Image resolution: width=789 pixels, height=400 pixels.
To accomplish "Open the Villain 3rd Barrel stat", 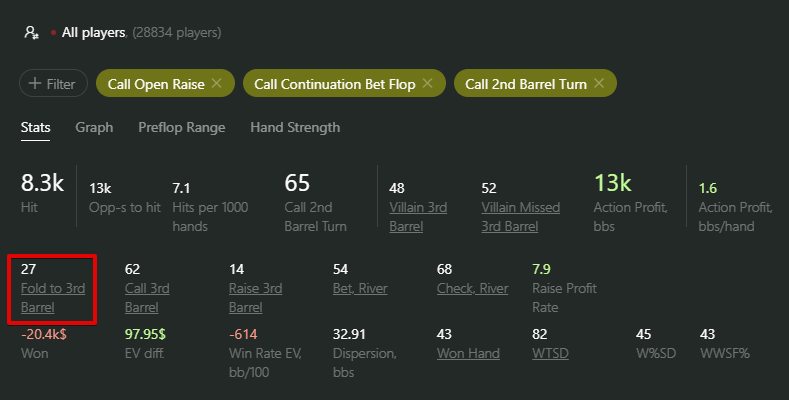I will (417, 216).
